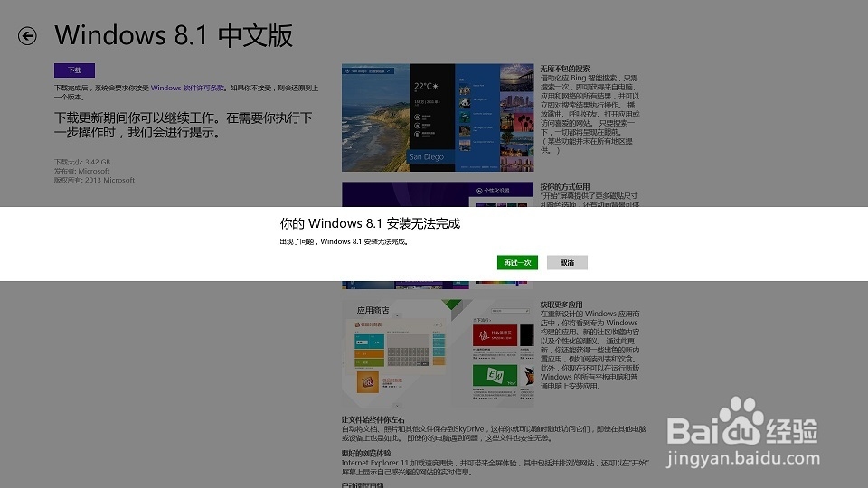Click the 版权所有: 2013 Microsoft text

[94, 180]
